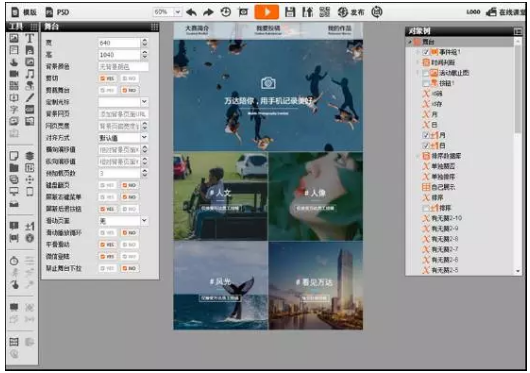Image resolution: width=530 pixels, height=373 pixels.
Task: Click the Redo arrow in toolbar
Action: pyautogui.click(x=208, y=13)
